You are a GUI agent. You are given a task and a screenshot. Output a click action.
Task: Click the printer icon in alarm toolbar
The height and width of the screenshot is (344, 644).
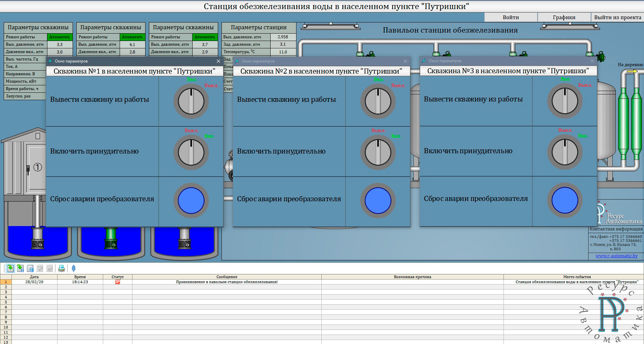tap(62, 268)
